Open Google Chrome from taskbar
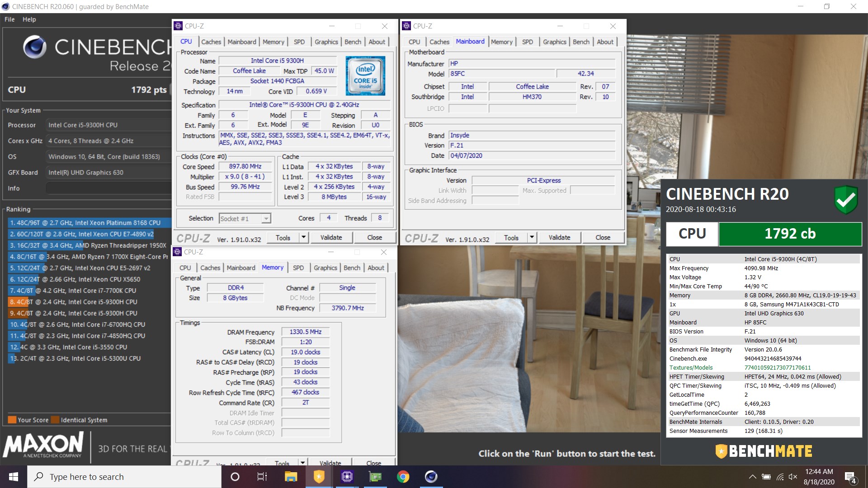The width and height of the screenshot is (868, 488). click(403, 477)
